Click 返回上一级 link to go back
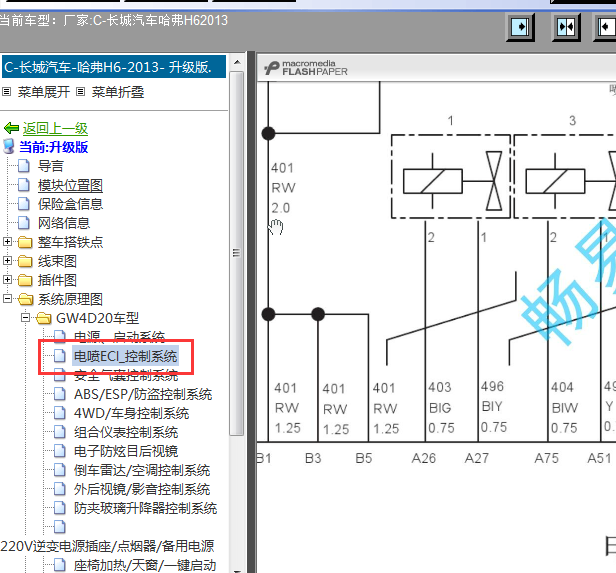This screenshot has height=573, width=616. (55, 128)
